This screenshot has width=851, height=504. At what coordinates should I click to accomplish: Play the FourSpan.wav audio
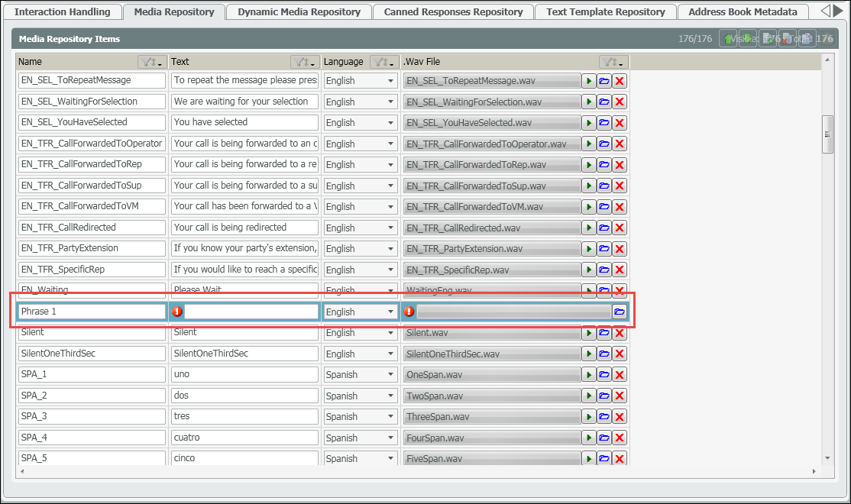[589, 438]
